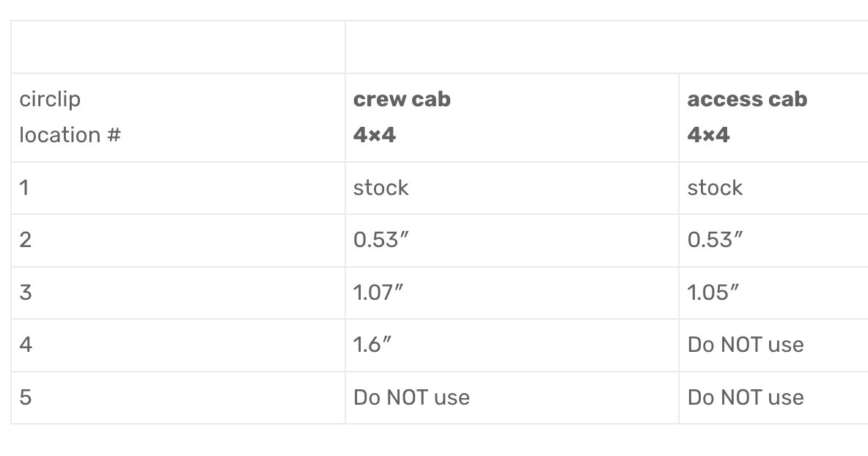Click circlip location number 2

[25, 240]
